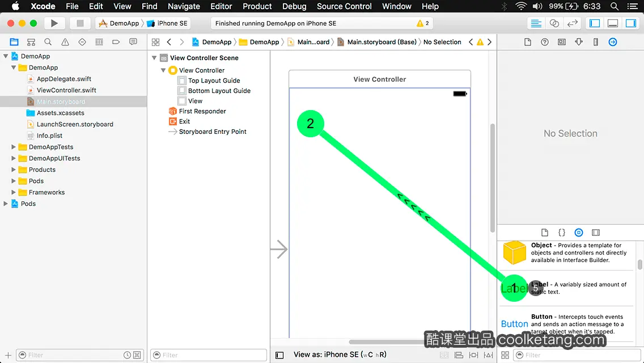Go back in editor history
This screenshot has height=363, width=644.
pyautogui.click(x=169, y=42)
